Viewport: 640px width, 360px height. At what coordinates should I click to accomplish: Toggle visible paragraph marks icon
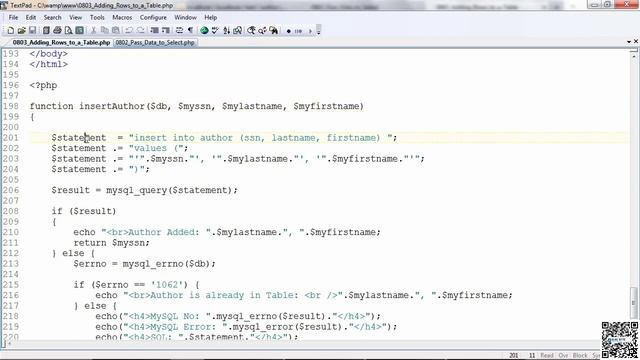click(x=190, y=31)
